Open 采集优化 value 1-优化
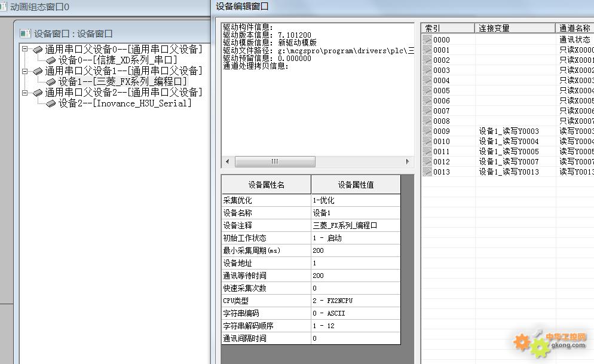This screenshot has height=364, width=594. coord(356,200)
